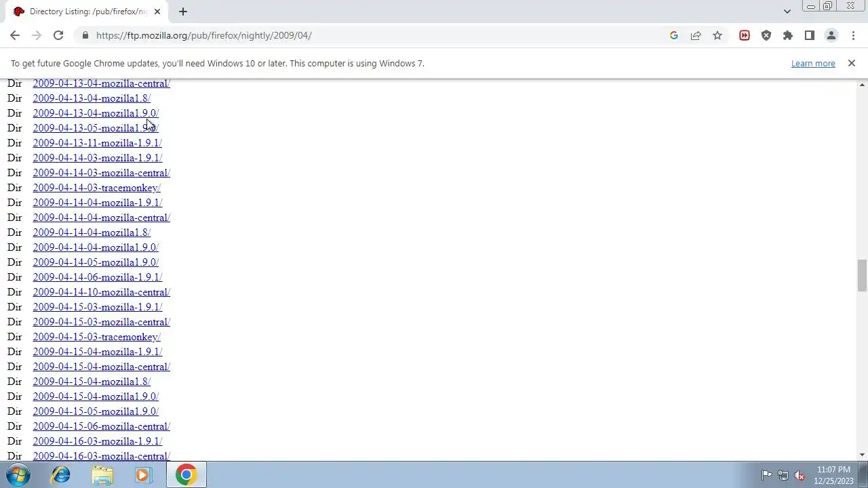Open Windows Media Player from taskbar
Screen dimensions: 868x488
tap(142, 475)
